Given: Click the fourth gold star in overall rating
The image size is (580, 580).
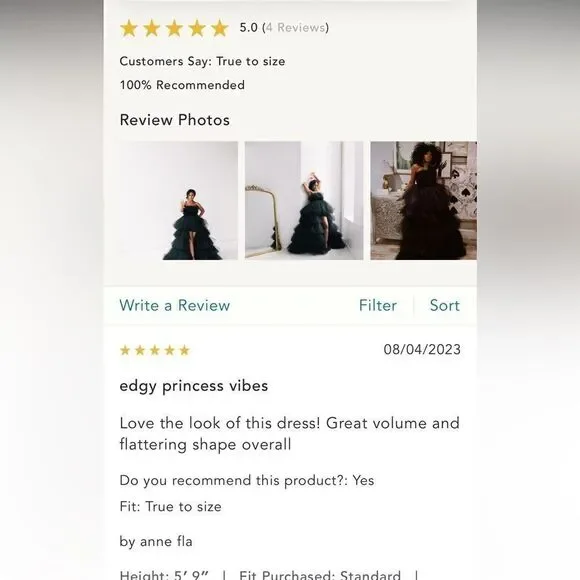Looking at the screenshot, I should point(197,28).
